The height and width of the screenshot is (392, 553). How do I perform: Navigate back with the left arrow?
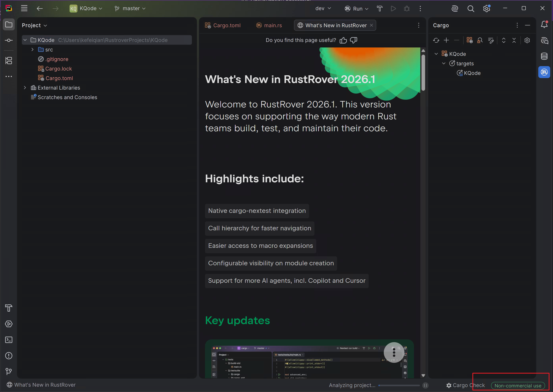[40, 9]
